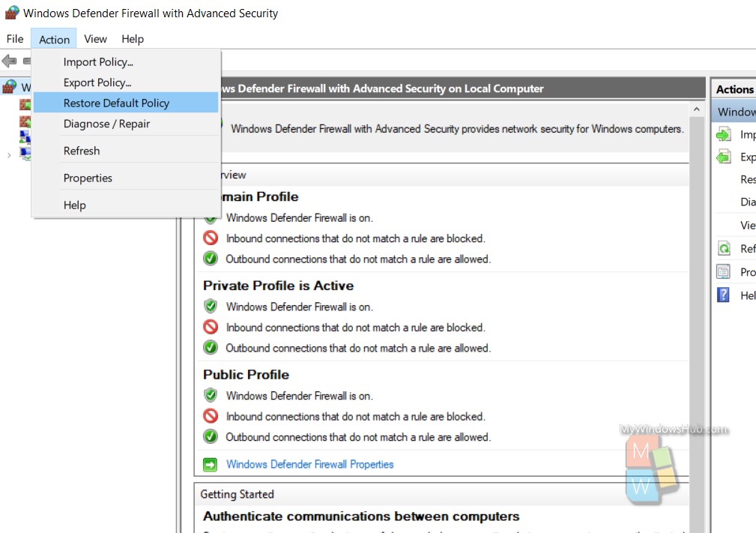The width and height of the screenshot is (756, 533).
Task: Click Private Profile's 'Inbound connections... are blocked.' text
Action: [x=356, y=328]
